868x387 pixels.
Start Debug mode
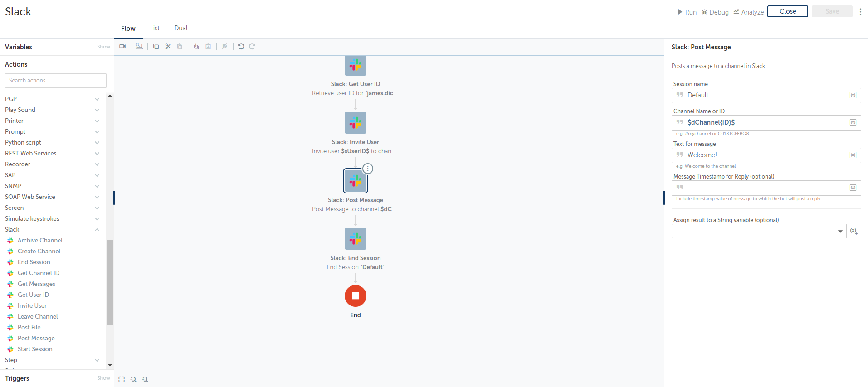coord(715,12)
